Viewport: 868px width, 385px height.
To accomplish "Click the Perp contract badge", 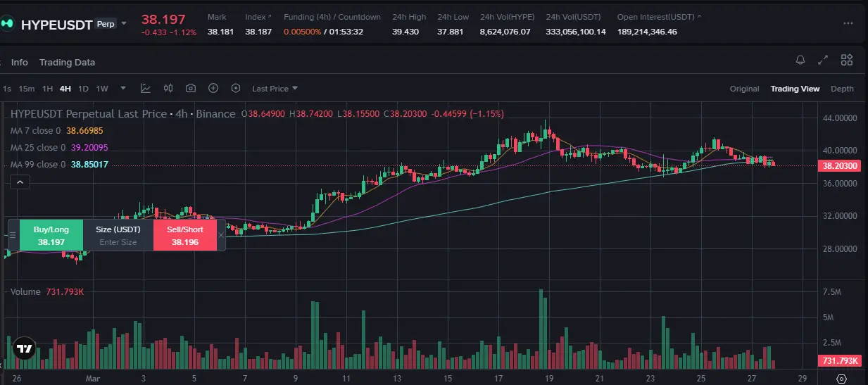I will click(106, 23).
